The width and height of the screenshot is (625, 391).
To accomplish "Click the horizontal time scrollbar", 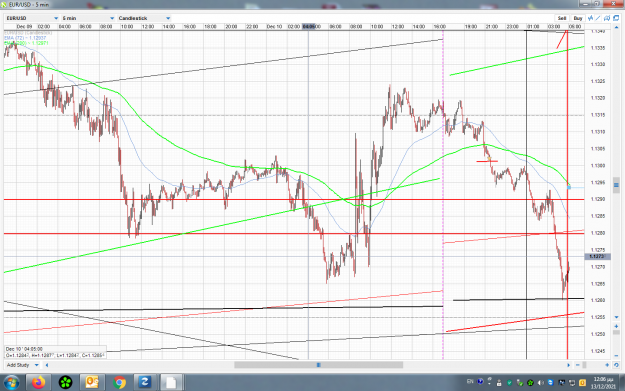I will click(x=318, y=365).
